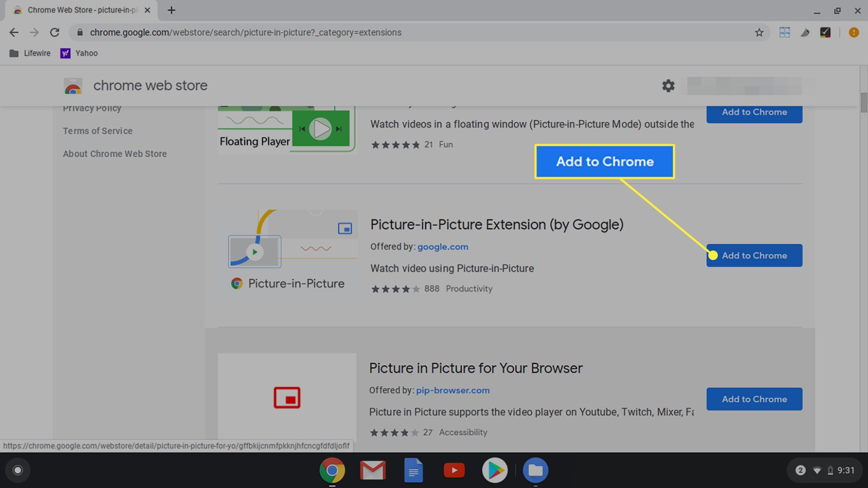Click the Accessibility category label
This screenshot has width=868, height=488.
(463, 432)
